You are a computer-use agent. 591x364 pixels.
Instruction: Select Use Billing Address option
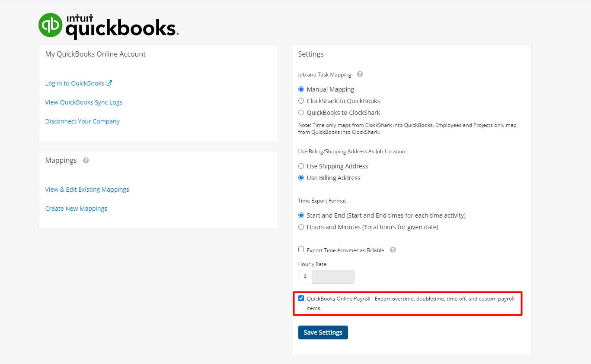(x=301, y=178)
